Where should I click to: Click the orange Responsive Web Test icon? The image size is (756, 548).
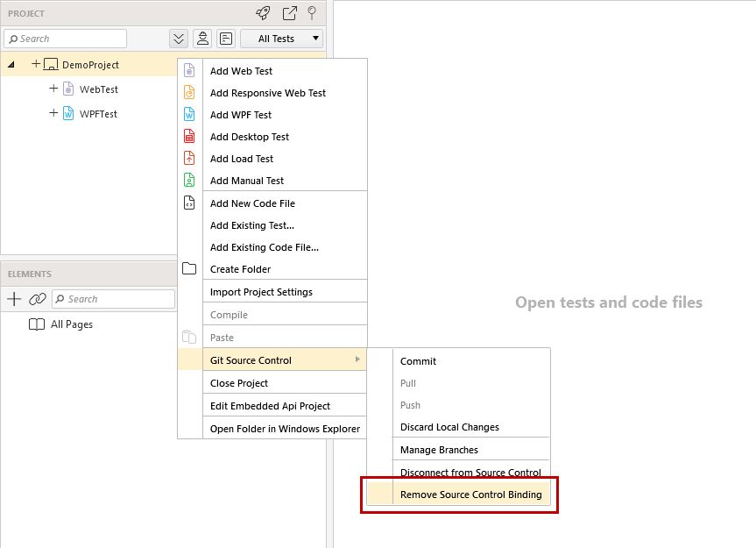point(189,92)
